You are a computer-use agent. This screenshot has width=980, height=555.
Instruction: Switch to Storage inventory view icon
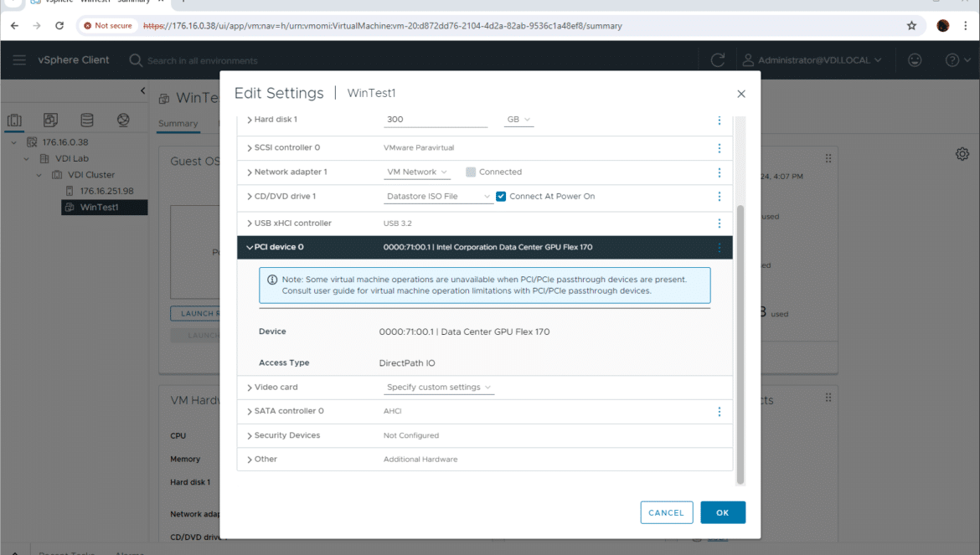tap(87, 120)
